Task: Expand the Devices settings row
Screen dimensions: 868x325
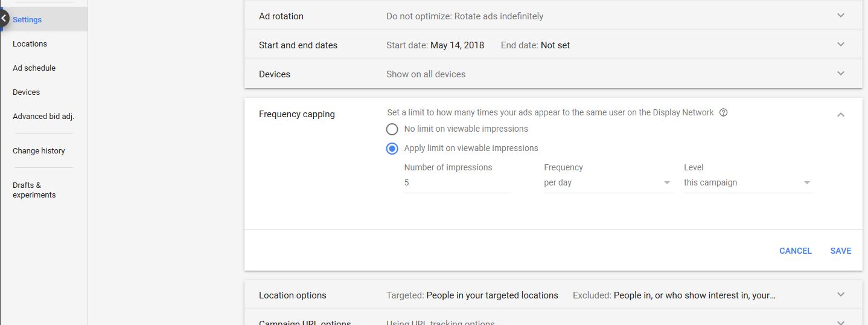Action: (841, 74)
